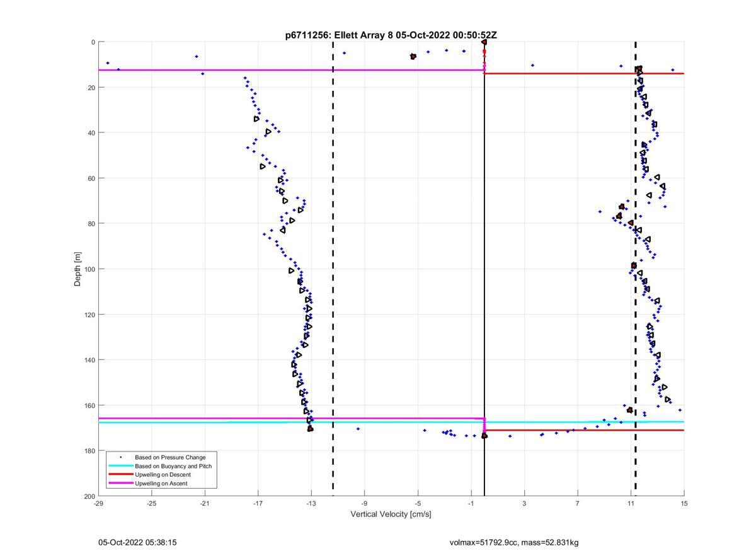The width and height of the screenshot is (756, 558).
Task: Click the plot title p6711256 Ellett Array 8
Action: (x=391, y=35)
